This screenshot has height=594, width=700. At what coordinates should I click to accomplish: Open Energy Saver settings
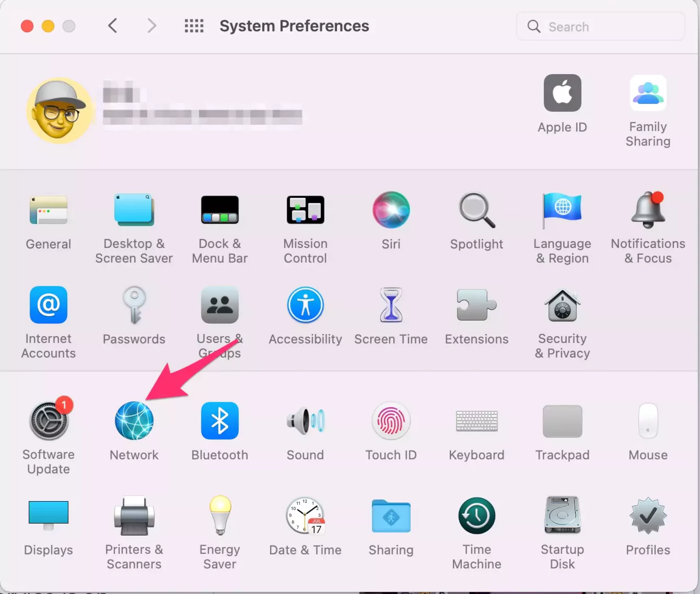[x=220, y=515]
